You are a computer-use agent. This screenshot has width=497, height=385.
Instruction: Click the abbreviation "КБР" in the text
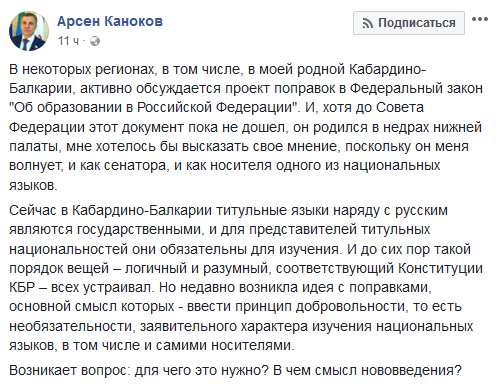pos(22,287)
